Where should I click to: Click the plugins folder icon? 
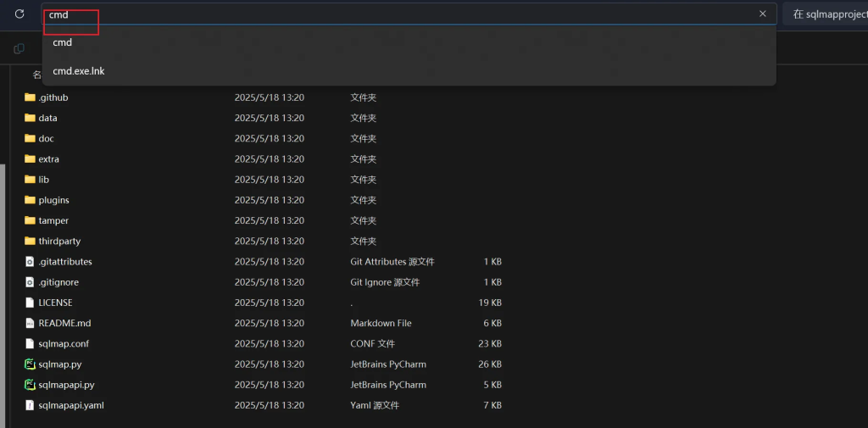tap(30, 200)
